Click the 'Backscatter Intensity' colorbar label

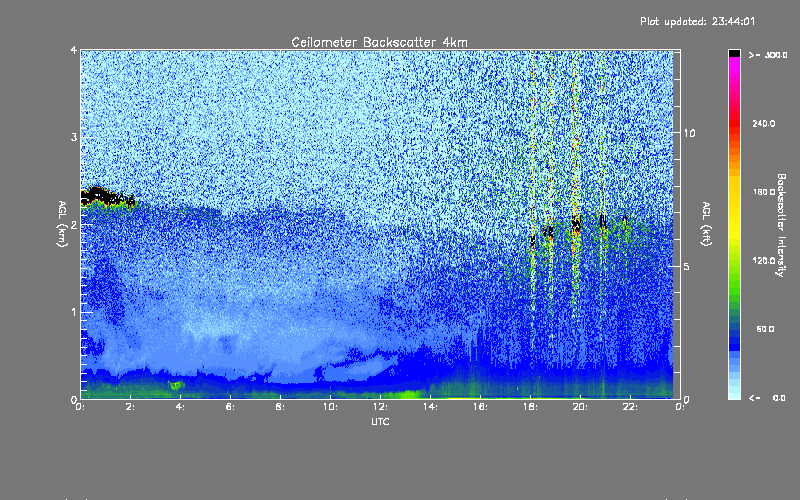[x=781, y=225]
